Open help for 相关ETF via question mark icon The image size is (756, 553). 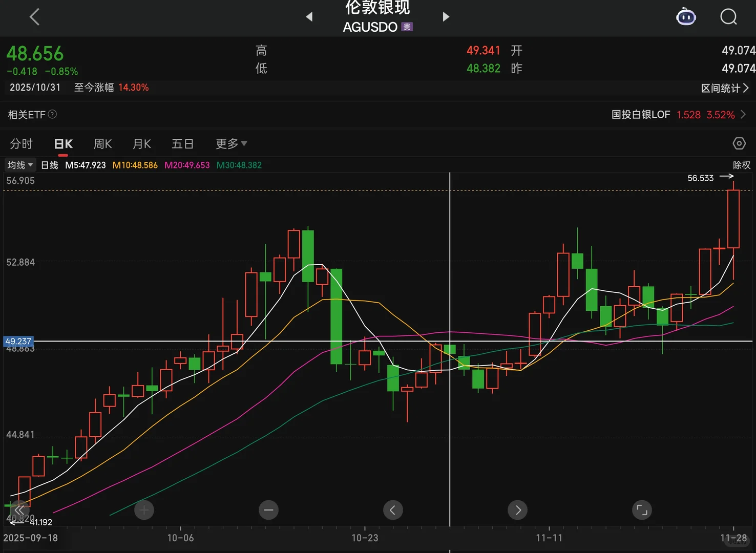(53, 114)
